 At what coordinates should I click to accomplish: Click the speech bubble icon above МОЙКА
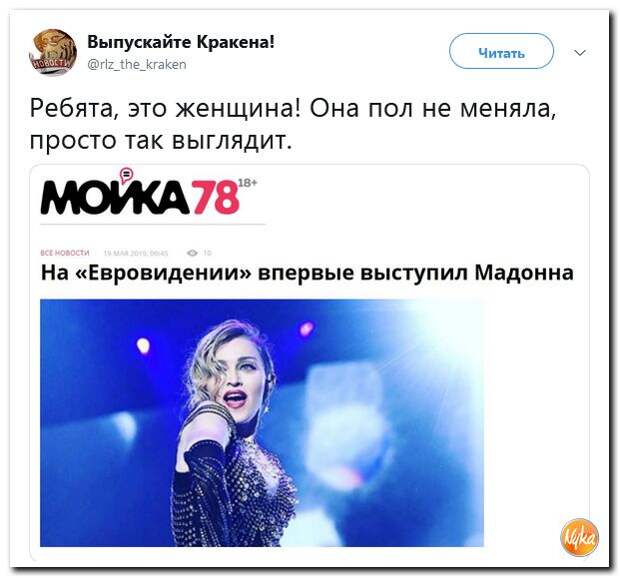(126, 175)
